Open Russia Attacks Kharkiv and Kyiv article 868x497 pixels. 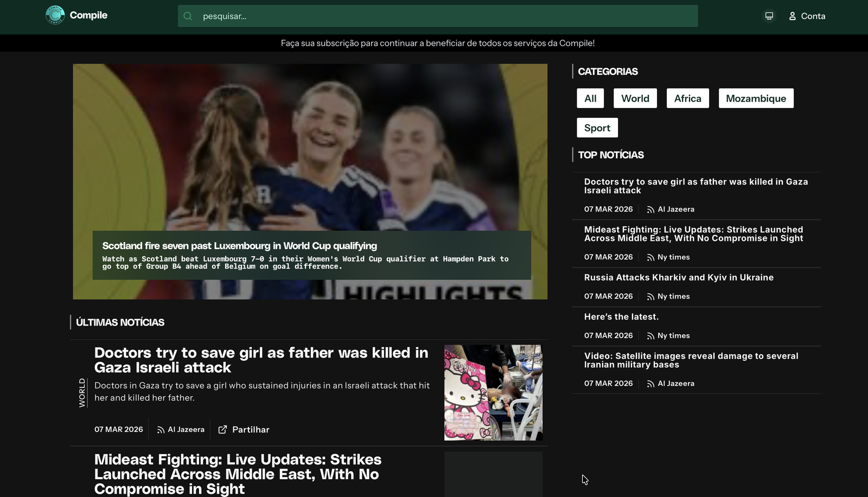(x=679, y=277)
